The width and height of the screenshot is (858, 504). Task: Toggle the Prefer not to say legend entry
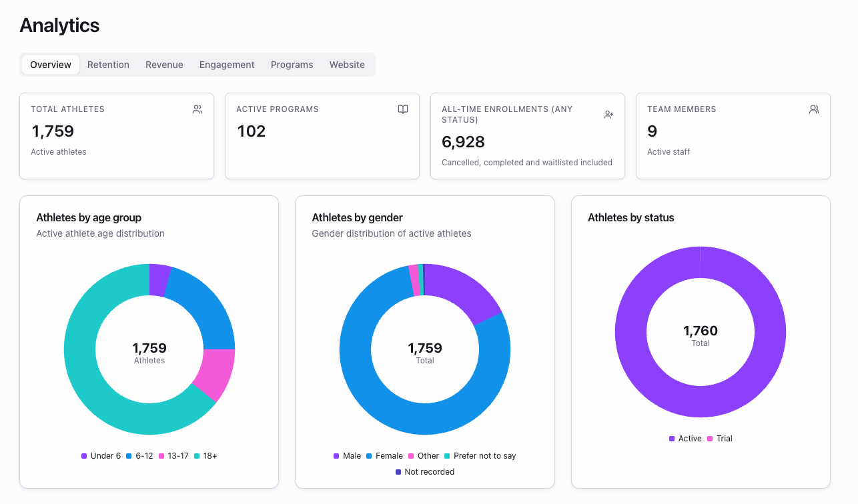coord(480,456)
